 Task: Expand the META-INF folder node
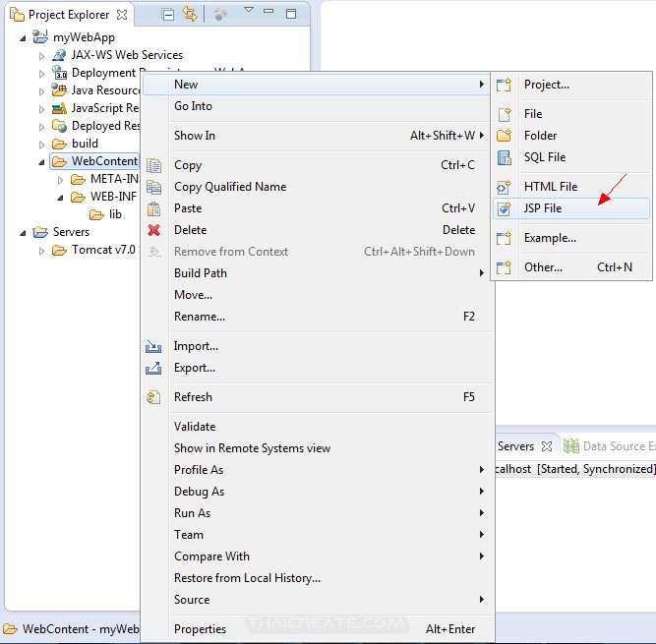(61, 180)
